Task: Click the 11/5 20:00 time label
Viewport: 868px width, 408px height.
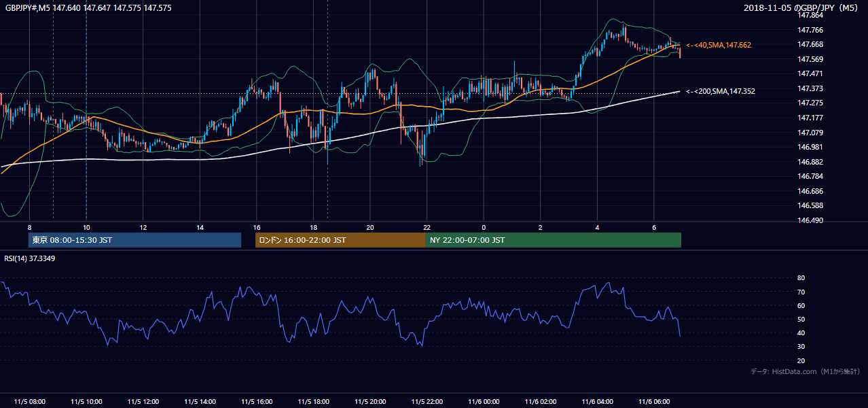Action: 370,402
